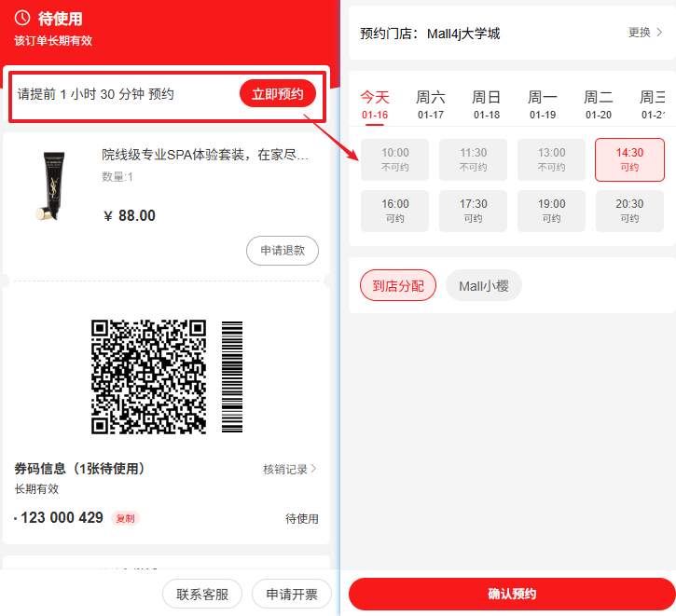Open 核销记录 link

click(285, 469)
